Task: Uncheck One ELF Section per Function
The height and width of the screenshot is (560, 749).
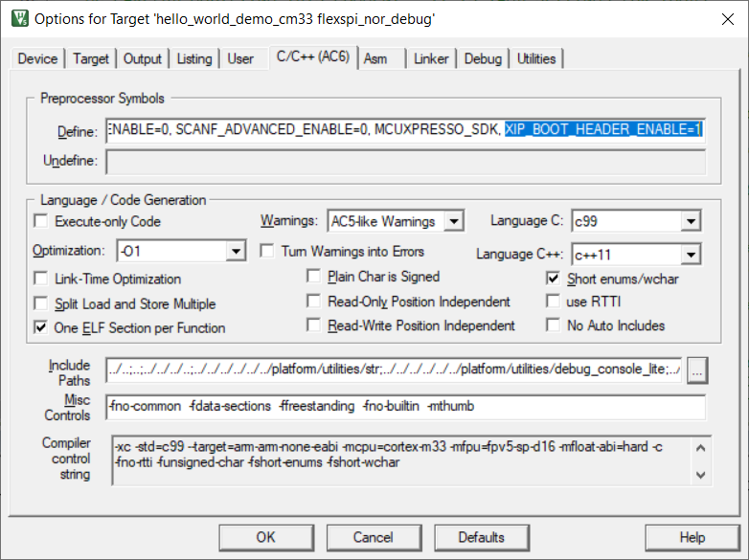Action: 41,327
